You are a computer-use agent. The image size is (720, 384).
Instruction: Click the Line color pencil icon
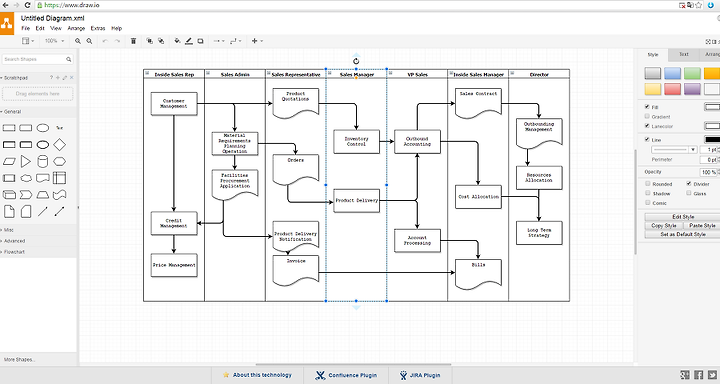pyautogui.click(x=189, y=41)
